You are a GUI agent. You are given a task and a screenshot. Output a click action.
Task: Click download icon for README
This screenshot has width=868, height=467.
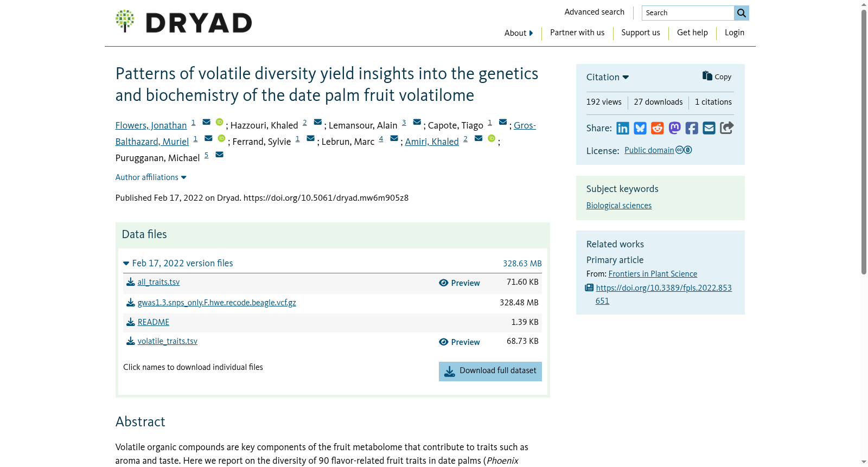(x=131, y=322)
